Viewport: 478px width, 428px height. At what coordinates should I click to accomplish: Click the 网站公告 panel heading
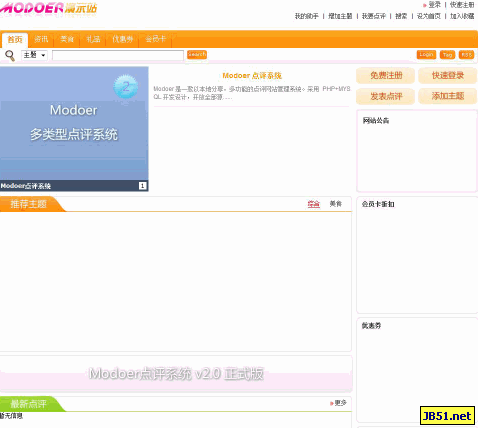pos(376,121)
